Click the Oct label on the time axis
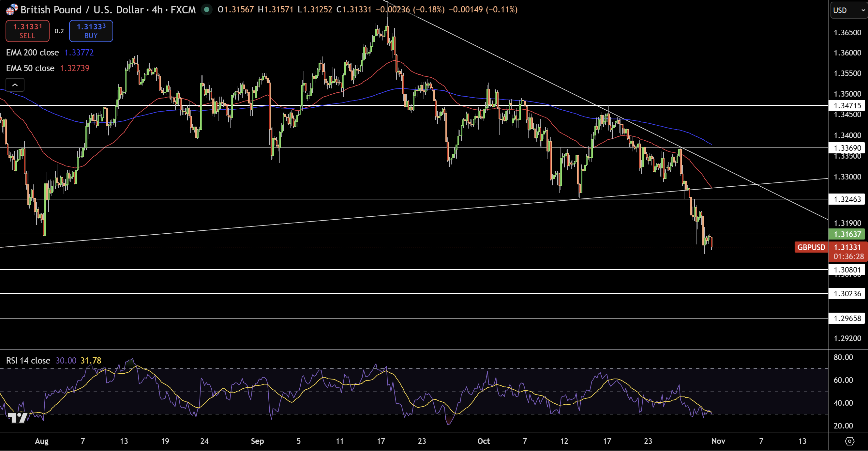 pyautogui.click(x=484, y=441)
